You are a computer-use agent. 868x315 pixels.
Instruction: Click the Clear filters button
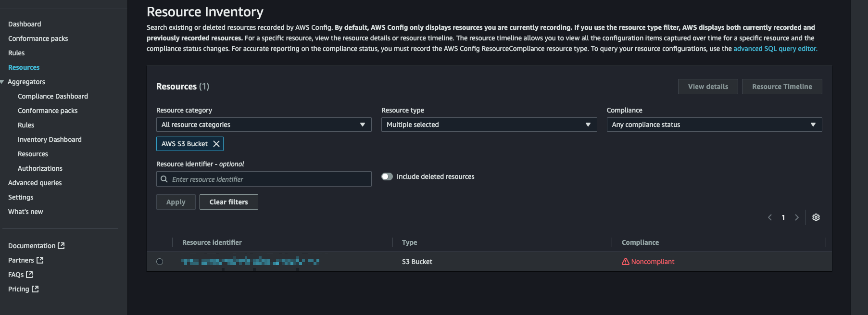click(x=228, y=202)
